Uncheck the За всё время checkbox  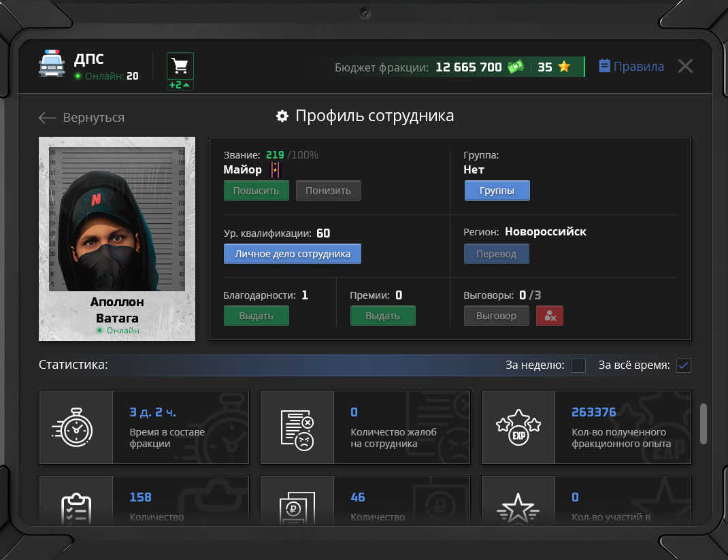683,365
